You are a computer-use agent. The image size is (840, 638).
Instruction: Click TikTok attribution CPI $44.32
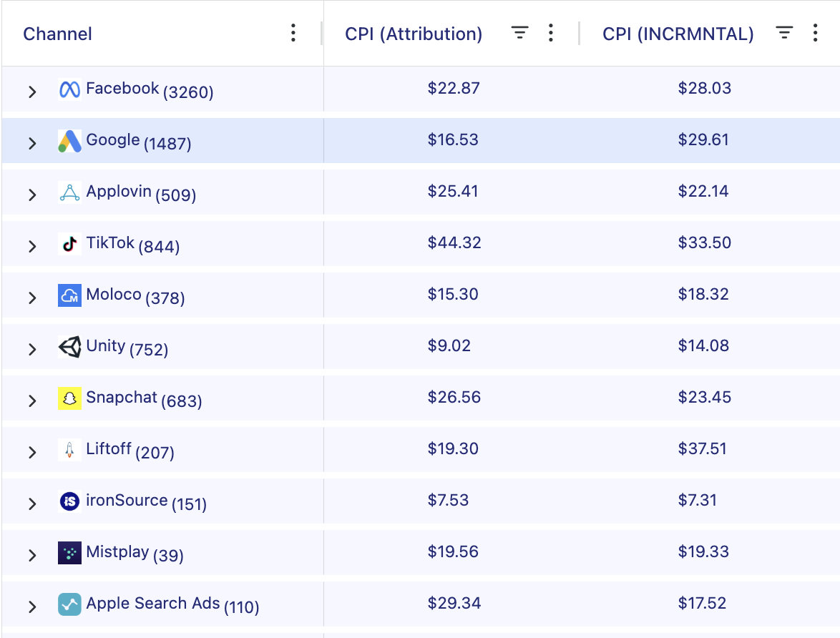click(454, 242)
